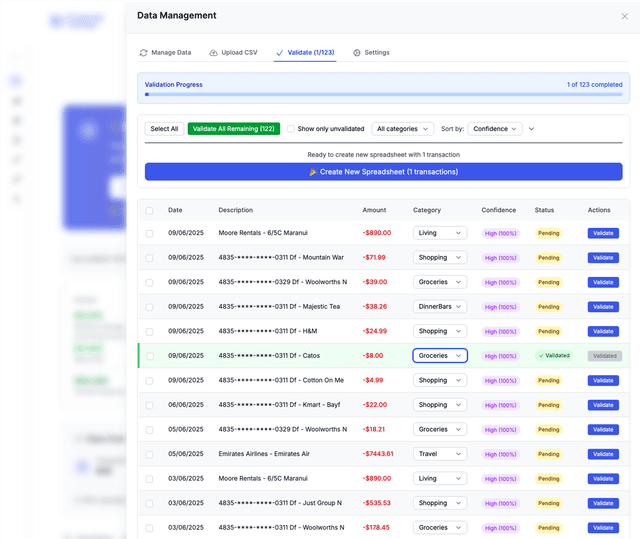Viewport: 640px width, 539px height.
Task: Click Validate All Remaining (122)
Action: click(233, 129)
